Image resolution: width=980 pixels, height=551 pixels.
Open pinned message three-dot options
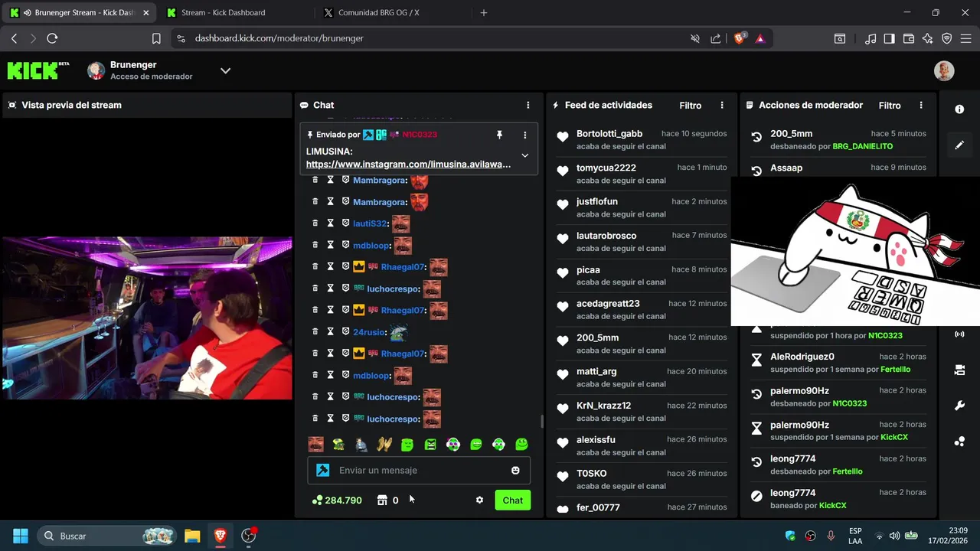click(524, 135)
